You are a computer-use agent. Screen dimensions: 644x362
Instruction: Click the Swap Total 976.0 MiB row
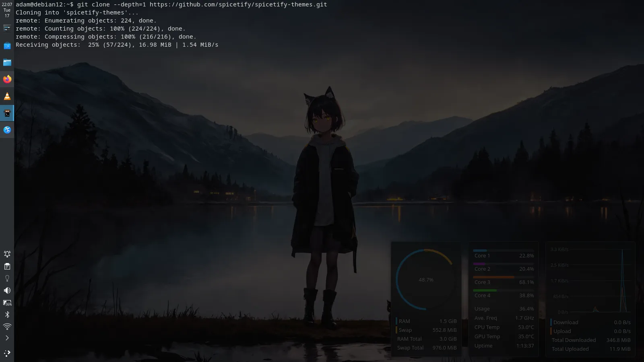426,348
